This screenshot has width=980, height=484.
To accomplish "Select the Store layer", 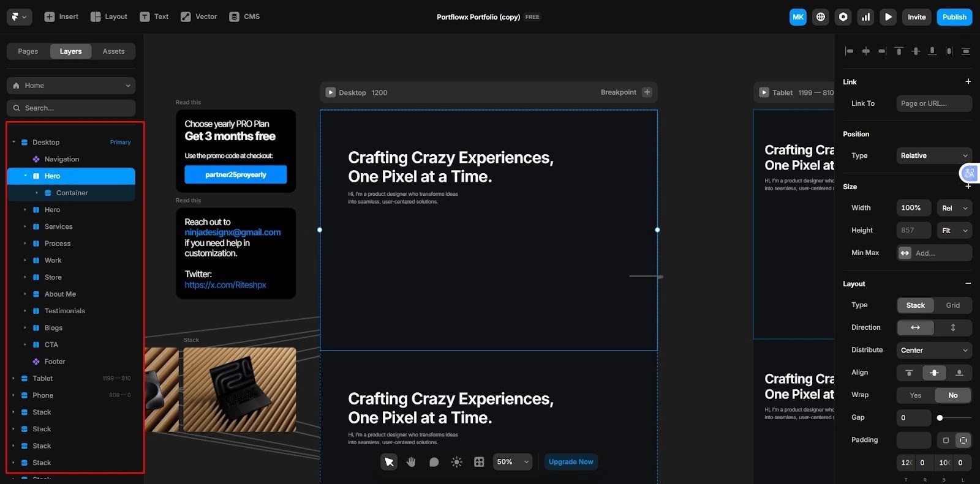I will (x=53, y=277).
